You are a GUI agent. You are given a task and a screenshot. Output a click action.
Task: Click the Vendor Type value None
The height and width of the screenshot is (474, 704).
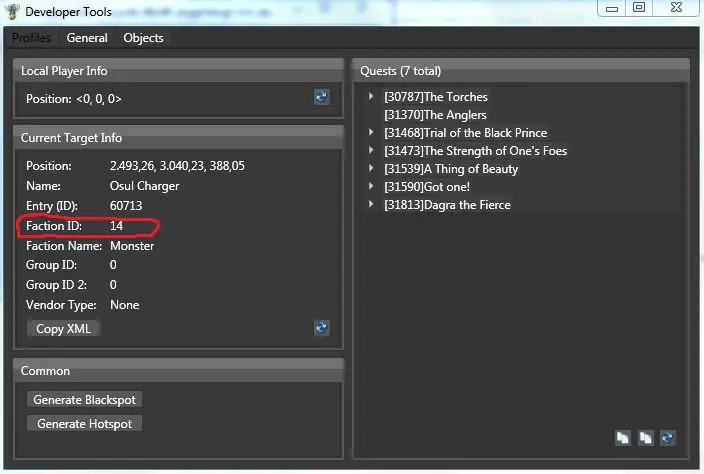124,305
